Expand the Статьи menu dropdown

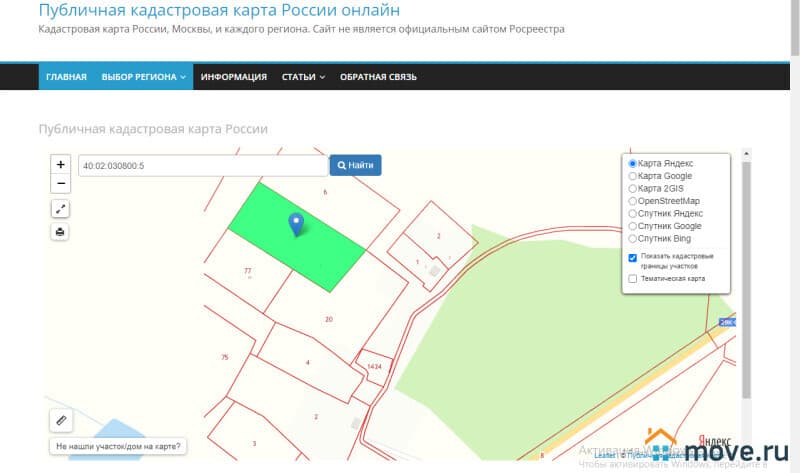pyautogui.click(x=303, y=77)
